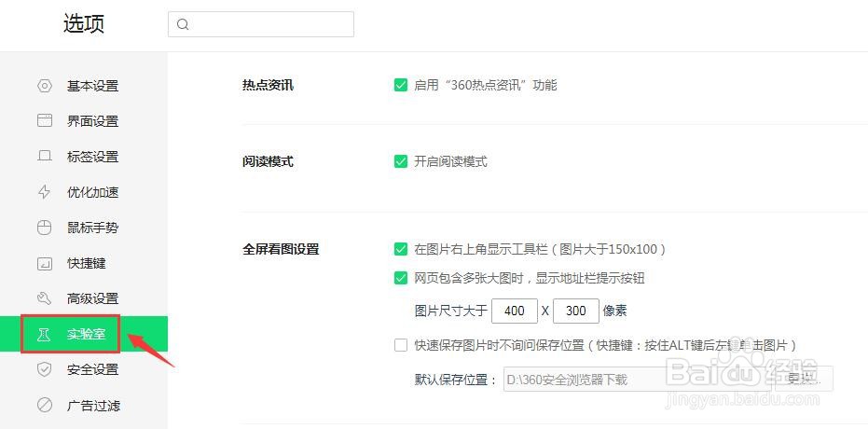Click the 热点资讯 section heading
Viewport: 868px width, 429px height.
(x=268, y=85)
